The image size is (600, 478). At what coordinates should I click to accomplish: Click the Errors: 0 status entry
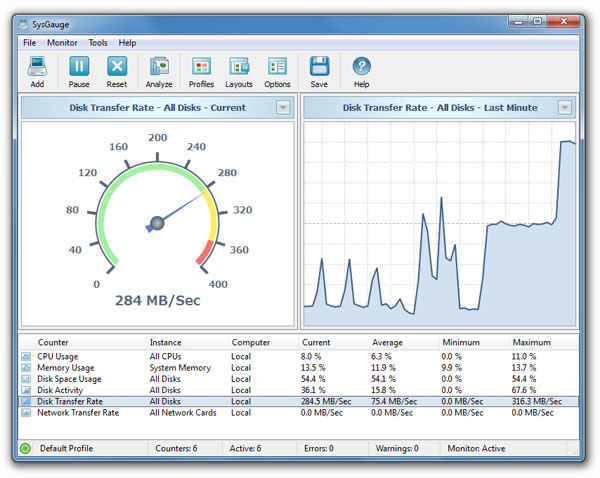[x=319, y=449]
